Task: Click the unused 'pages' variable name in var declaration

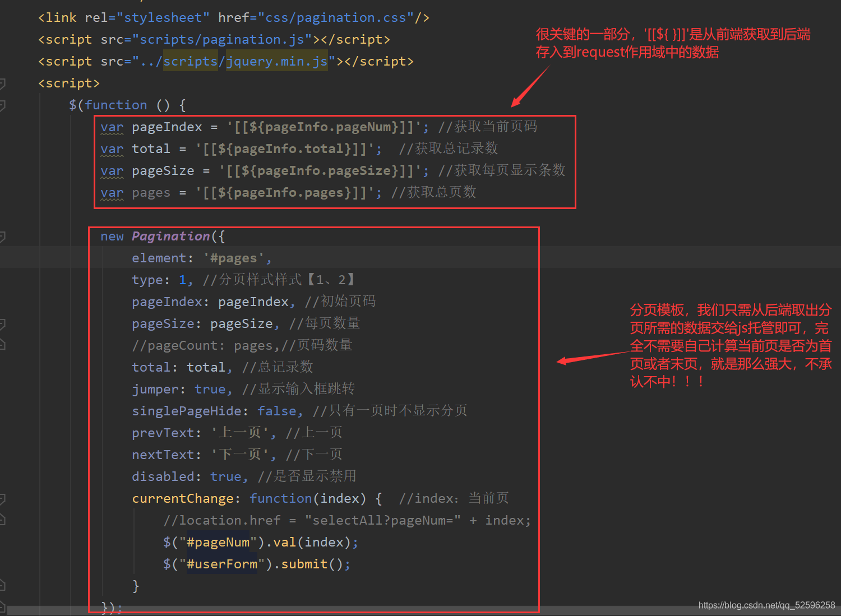Action: coord(151,193)
